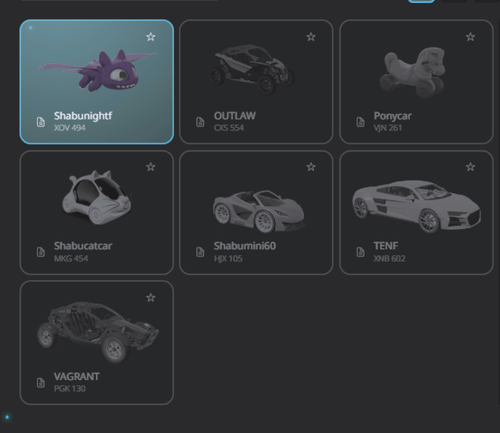Star the Ponycar vehicle as favorite
The width and height of the screenshot is (500, 433).
coord(470,37)
